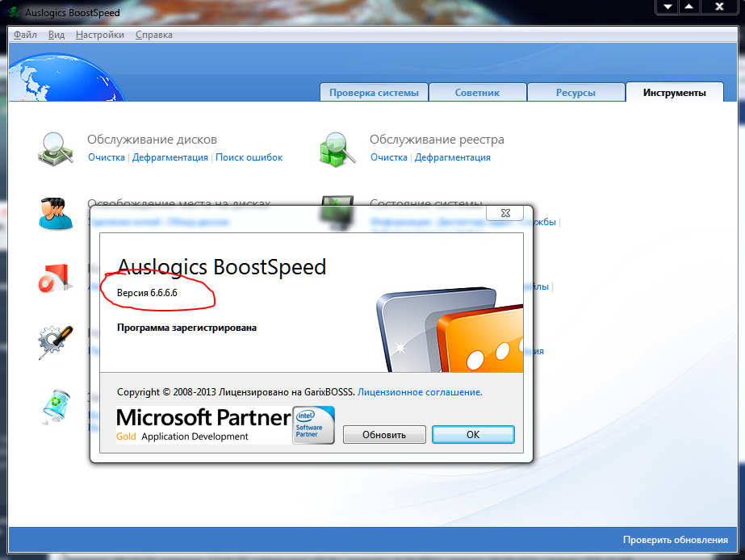
Task: Click the orange dice box artwork in dialog
Action: pyautogui.click(x=480, y=339)
